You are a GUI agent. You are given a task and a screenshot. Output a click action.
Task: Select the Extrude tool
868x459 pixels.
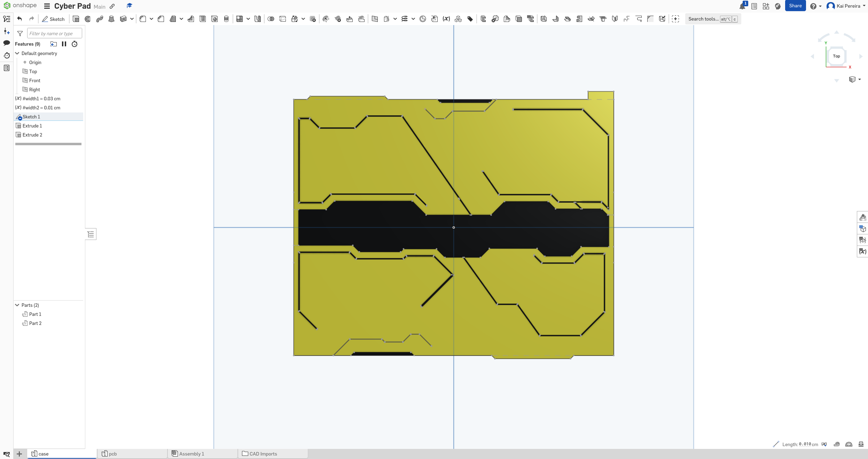pyautogui.click(x=76, y=18)
